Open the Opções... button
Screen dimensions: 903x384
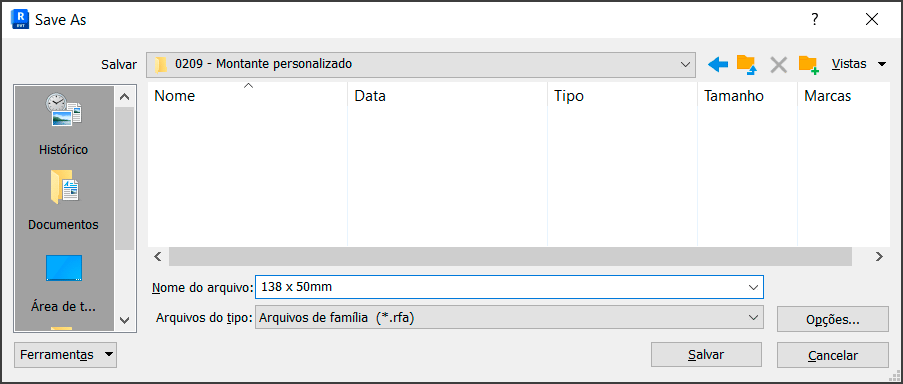[x=832, y=320]
